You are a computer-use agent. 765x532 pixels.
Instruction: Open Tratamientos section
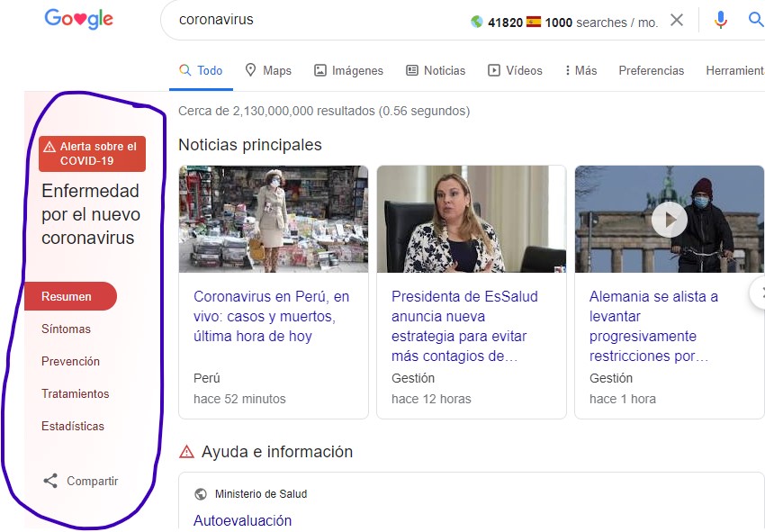pyautogui.click(x=75, y=394)
